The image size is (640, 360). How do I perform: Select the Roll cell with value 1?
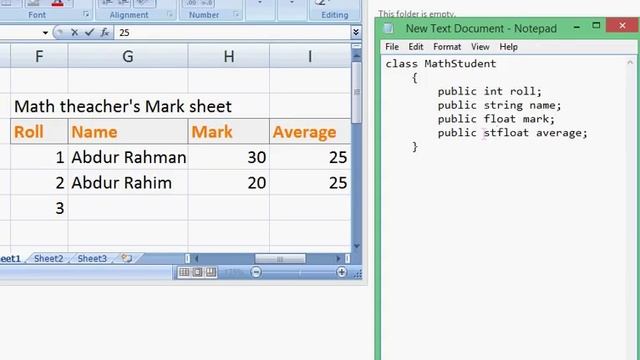tap(39, 157)
